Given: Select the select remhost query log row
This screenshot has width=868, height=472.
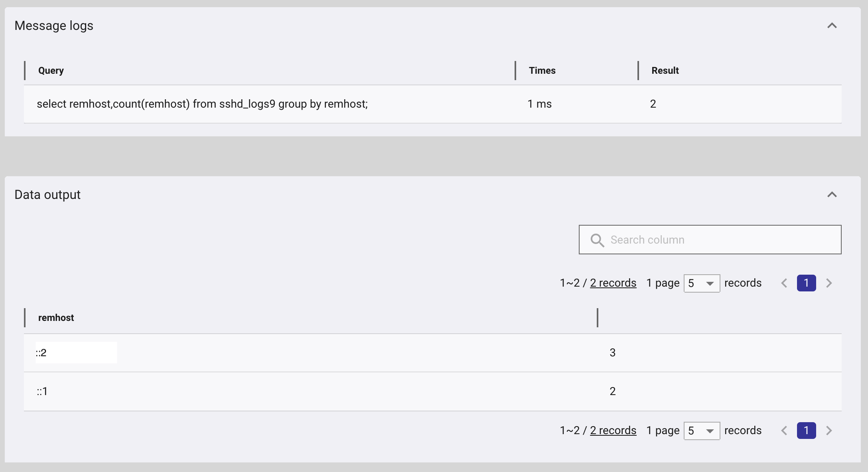Looking at the screenshot, I should coord(202,104).
